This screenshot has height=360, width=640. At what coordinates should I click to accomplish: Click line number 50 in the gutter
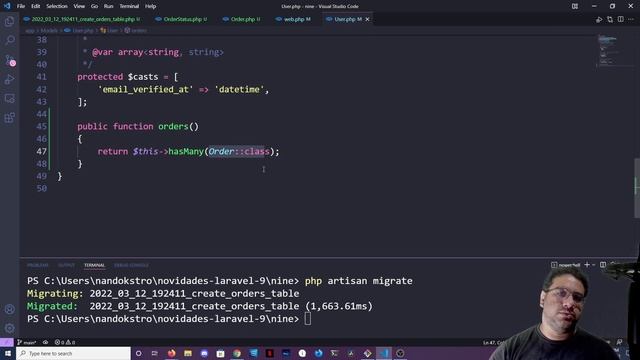(42, 189)
